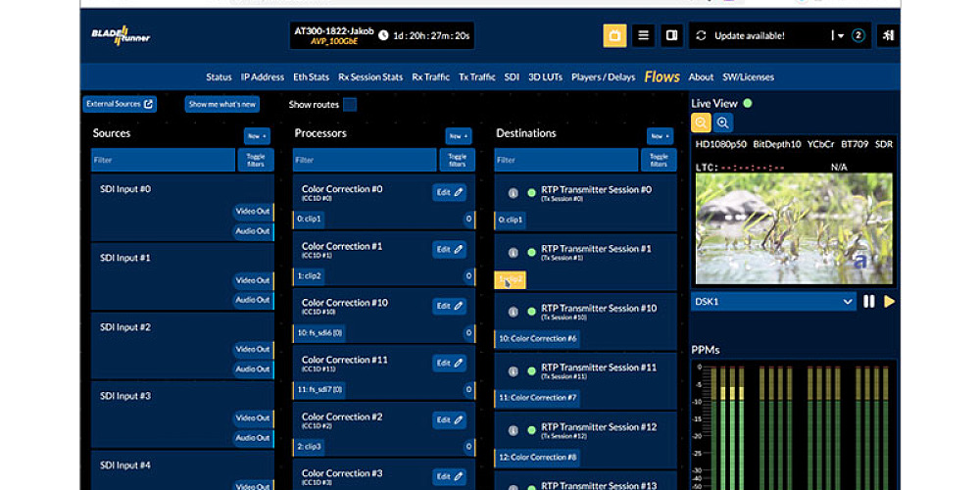Open the hamburger list menu icon

643,36
